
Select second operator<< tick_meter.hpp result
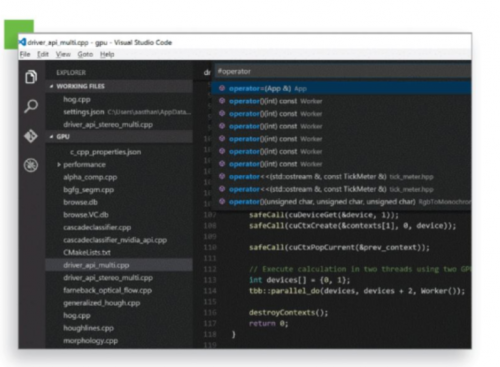coord(341,189)
